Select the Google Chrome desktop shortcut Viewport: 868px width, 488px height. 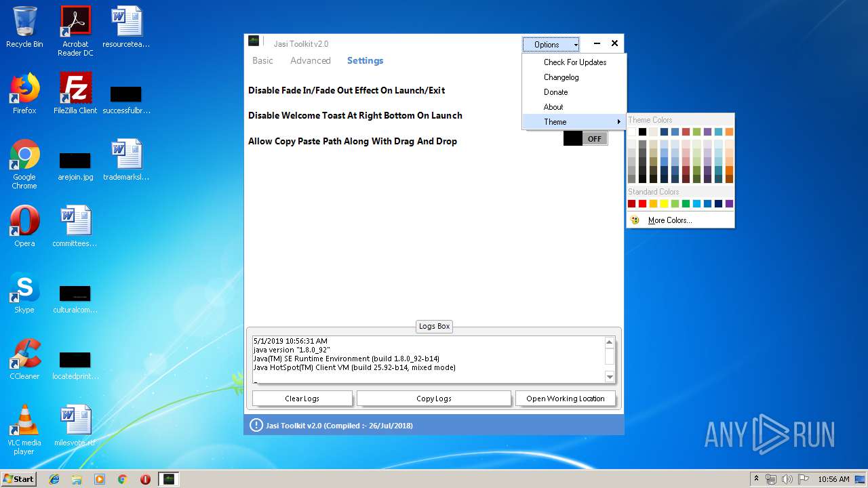click(x=24, y=164)
